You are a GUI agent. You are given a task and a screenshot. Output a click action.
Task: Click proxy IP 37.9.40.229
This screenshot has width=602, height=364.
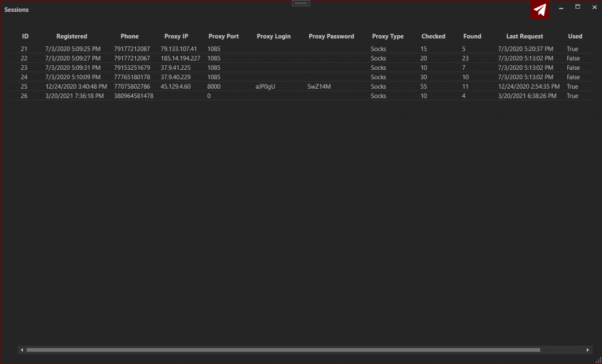point(175,77)
